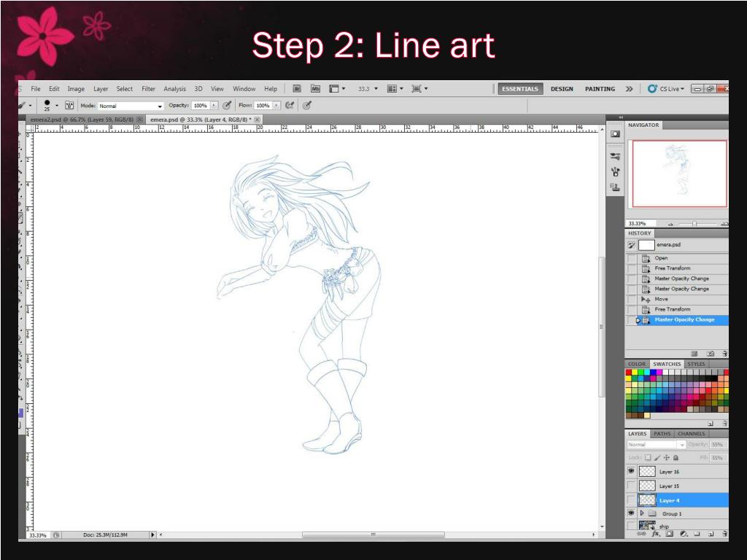Open the brush-with-sliders icon in collapsed dock
747x560 pixels.
coord(615,156)
